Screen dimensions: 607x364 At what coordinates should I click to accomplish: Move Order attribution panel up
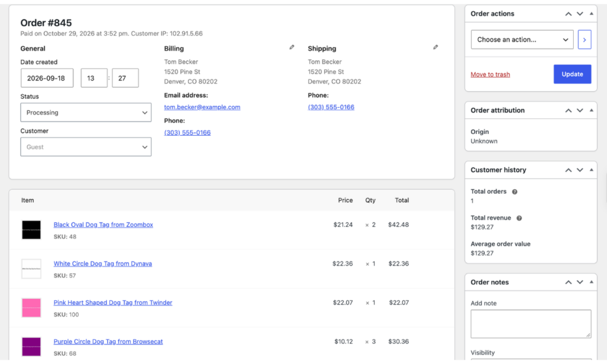(x=568, y=110)
